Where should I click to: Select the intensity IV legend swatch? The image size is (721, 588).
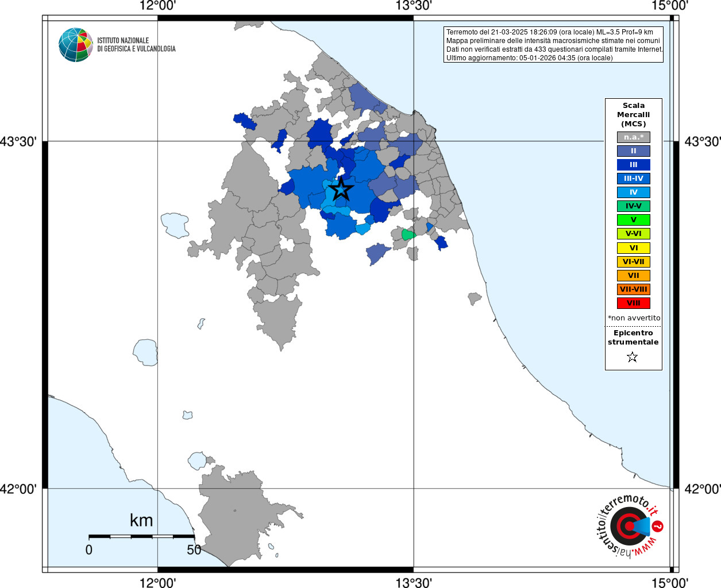tap(633, 192)
